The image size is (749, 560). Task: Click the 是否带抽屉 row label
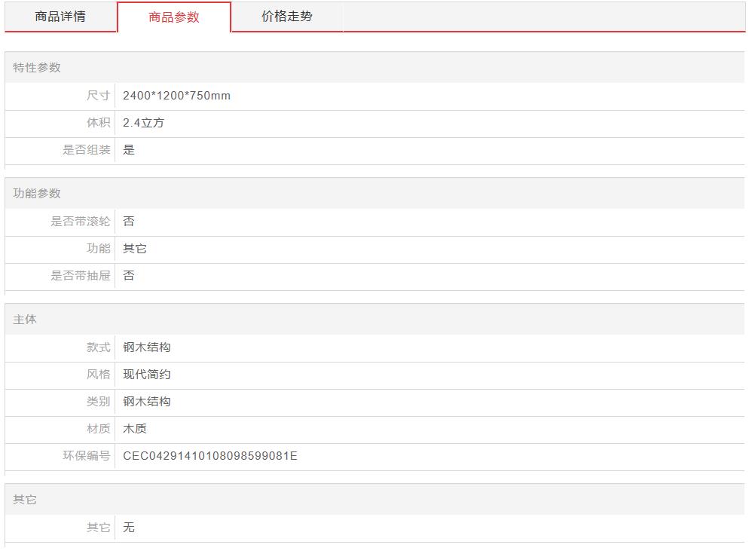click(x=80, y=276)
